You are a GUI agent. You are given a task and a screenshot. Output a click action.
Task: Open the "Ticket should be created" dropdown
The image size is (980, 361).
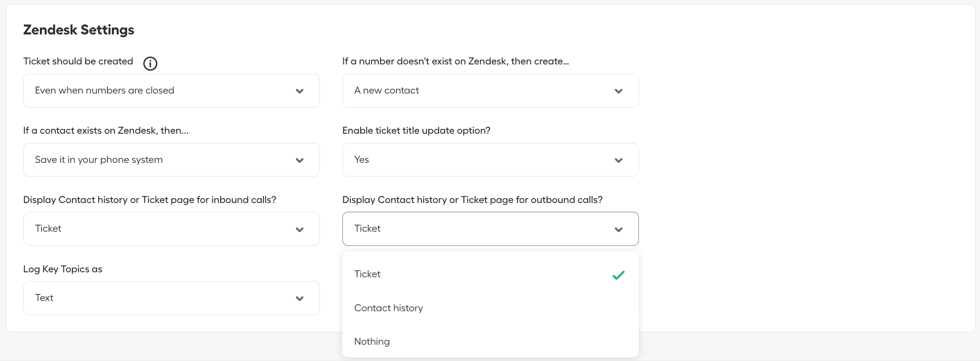[171, 90]
